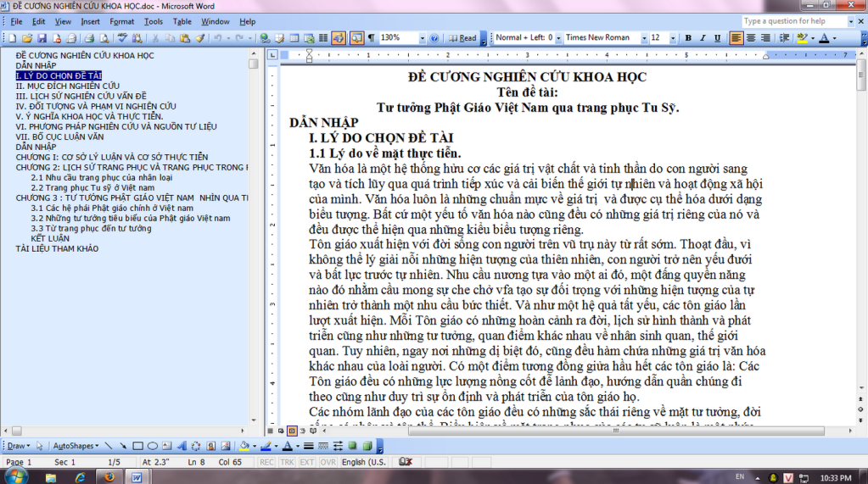Run the Spelling and Grammar check
The image size is (868, 484).
coord(123,38)
